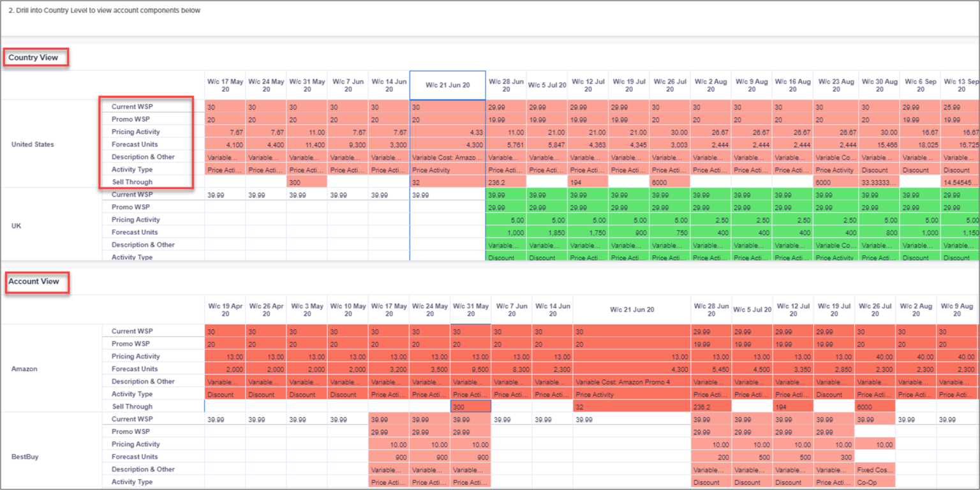Select the BestBuy account row header
The width and height of the screenshot is (980, 490).
coord(24,457)
